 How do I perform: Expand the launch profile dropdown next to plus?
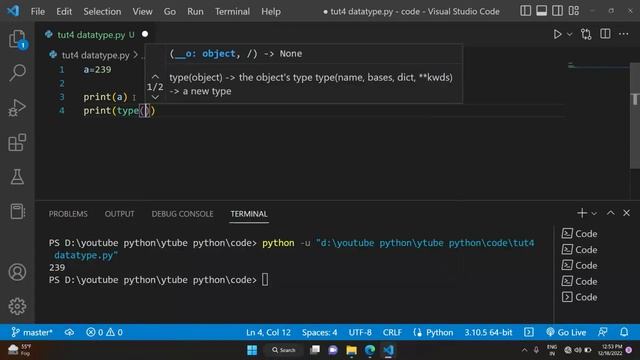[594, 213]
